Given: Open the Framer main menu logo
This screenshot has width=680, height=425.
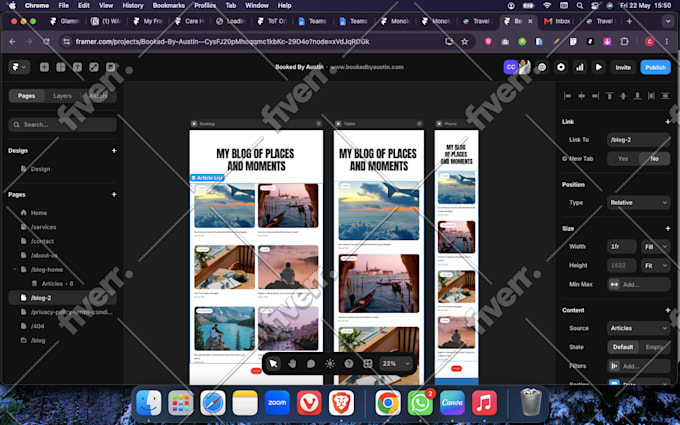Looking at the screenshot, I should 19,67.
